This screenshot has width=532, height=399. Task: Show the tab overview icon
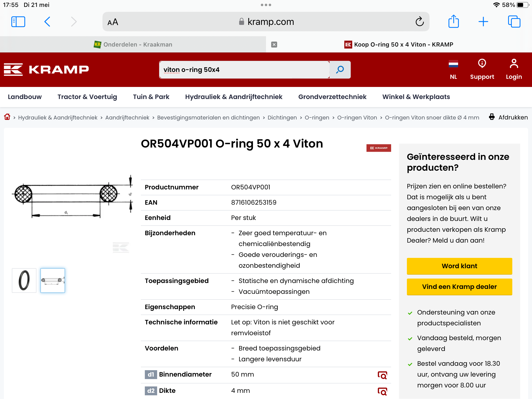point(514,22)
